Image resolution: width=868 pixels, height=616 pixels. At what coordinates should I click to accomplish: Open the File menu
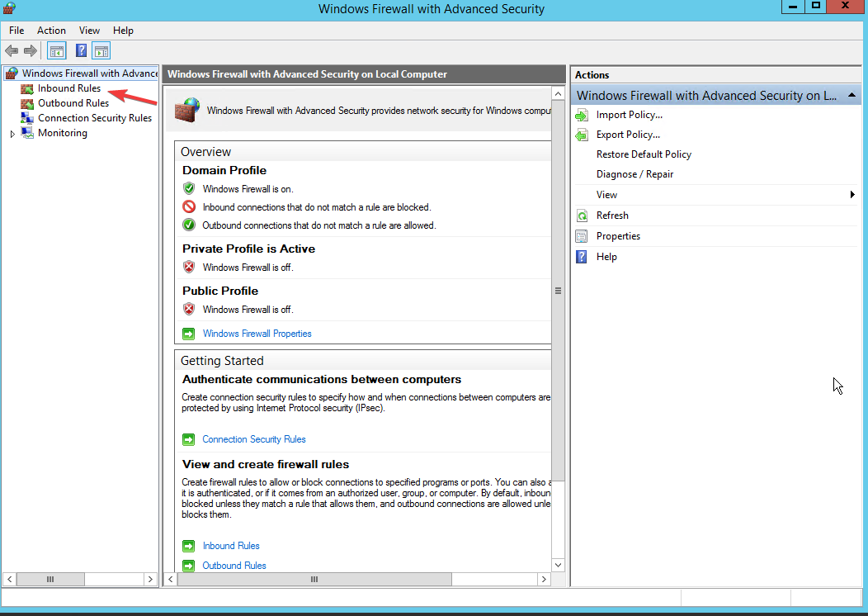pos(17,31)
